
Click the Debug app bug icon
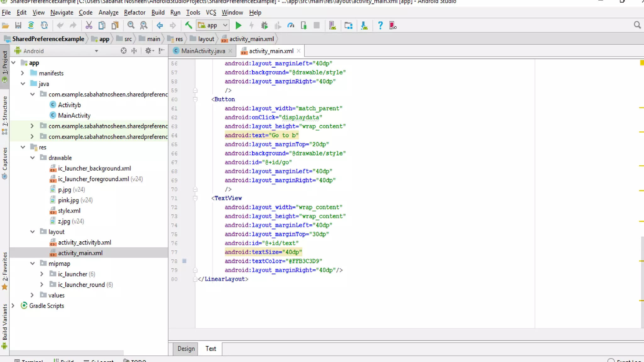point(264,25)
